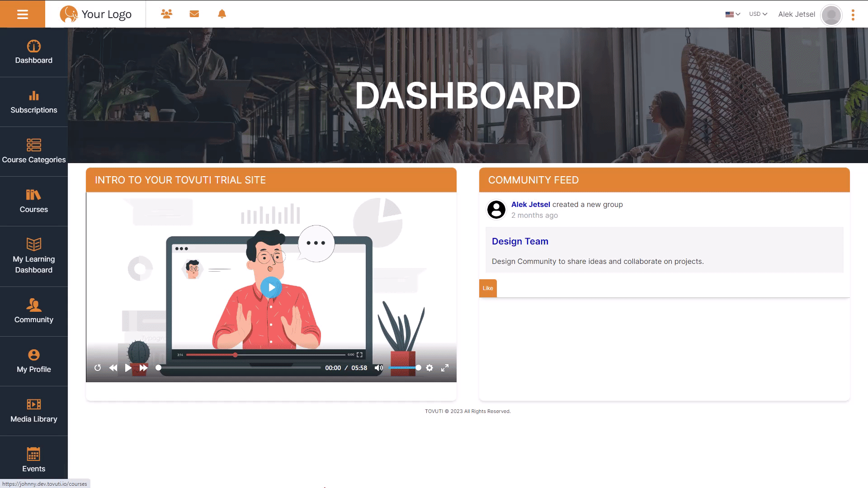Open the messages envelope icon
The width and height of the screenshot is (868, 488).
click(194, 14)
